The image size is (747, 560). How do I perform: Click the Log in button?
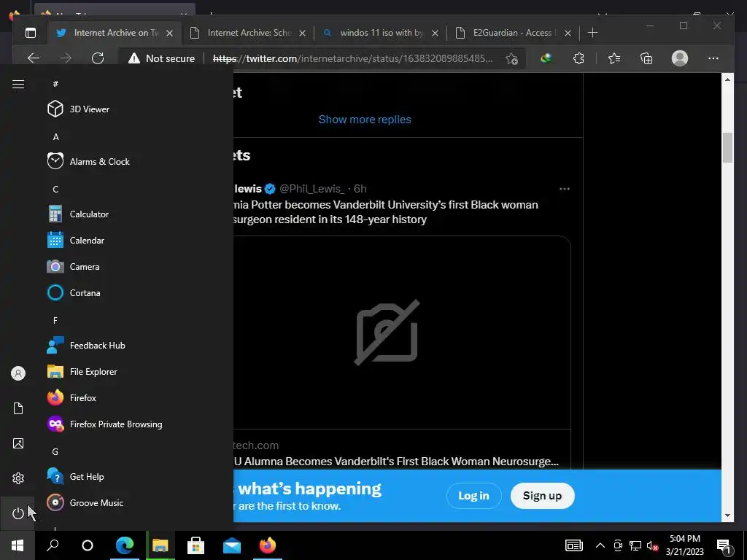pos(473,496)
